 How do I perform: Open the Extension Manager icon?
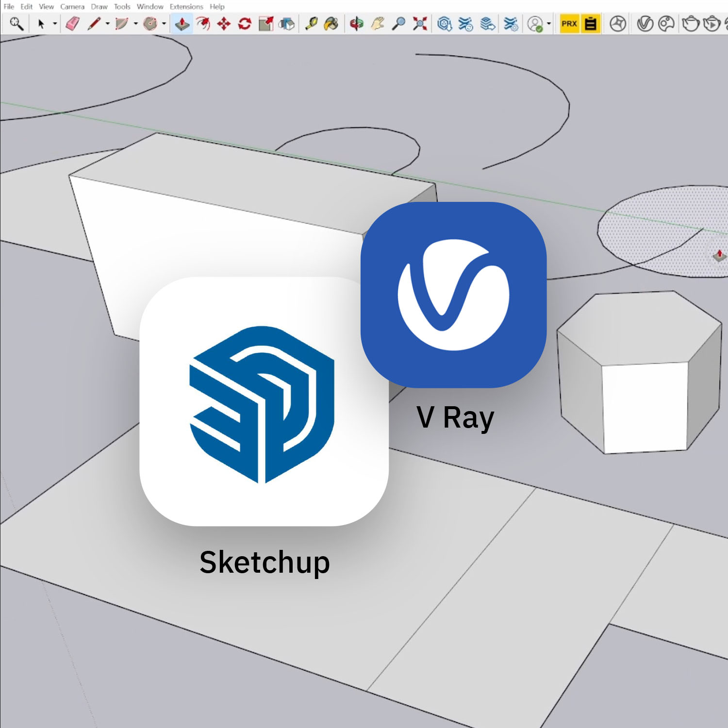click(x=511, y=23)
